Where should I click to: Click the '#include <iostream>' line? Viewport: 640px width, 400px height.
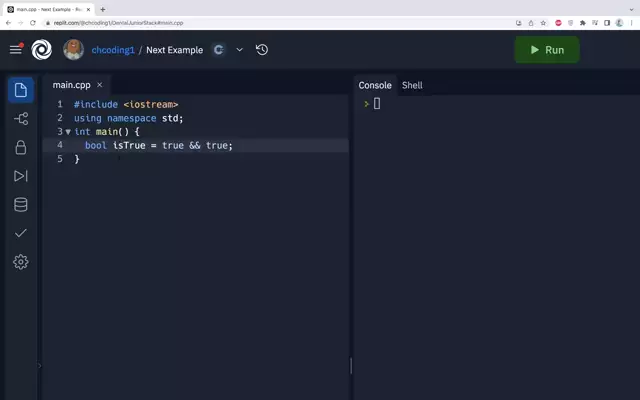click(x=126, y=104)
